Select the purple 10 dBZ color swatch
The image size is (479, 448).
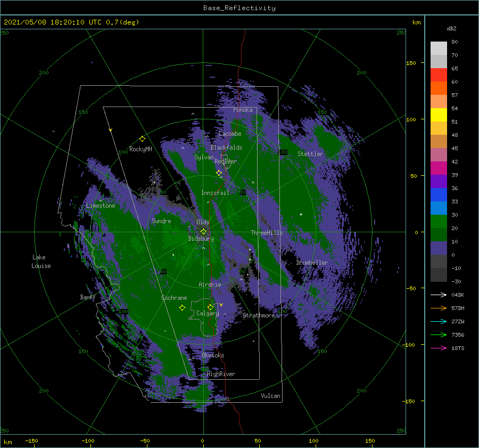439,248
